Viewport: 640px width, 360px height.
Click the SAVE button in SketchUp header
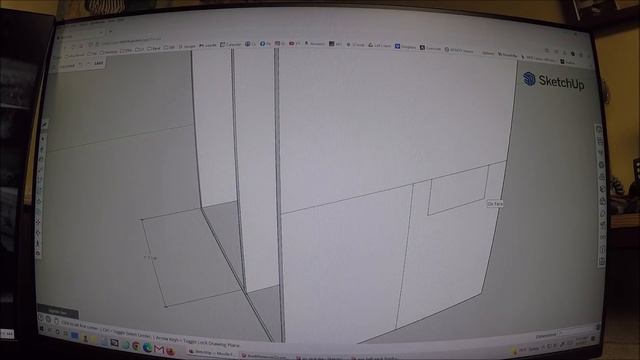[98, 64]
